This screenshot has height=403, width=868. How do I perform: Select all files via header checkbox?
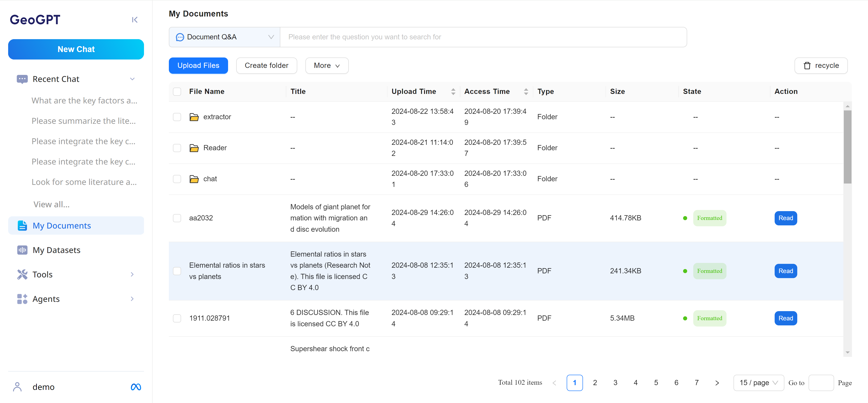[177, 91]
